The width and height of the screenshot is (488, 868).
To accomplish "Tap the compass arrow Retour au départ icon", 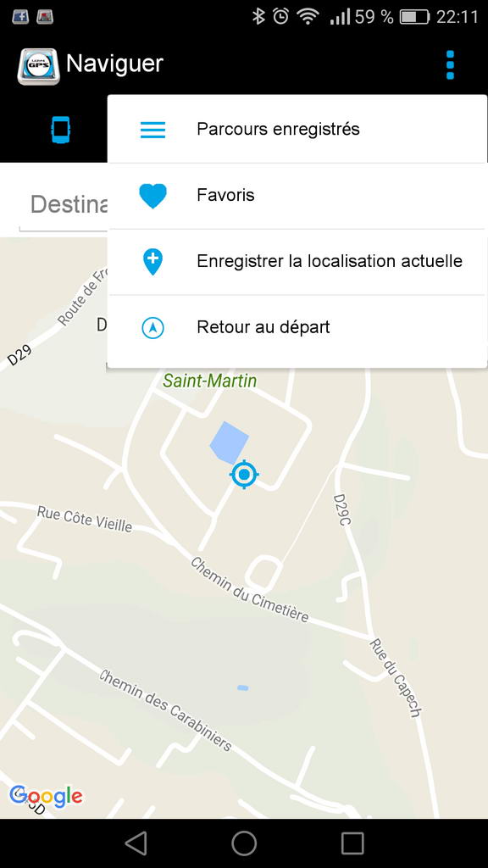I will pyautogui.click(x=152, y=328).
